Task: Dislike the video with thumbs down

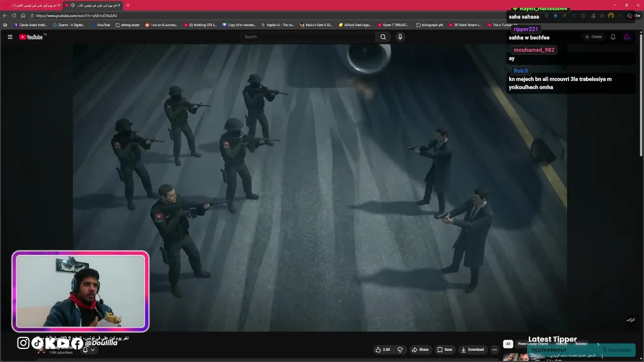Action: tap(400, 349)
